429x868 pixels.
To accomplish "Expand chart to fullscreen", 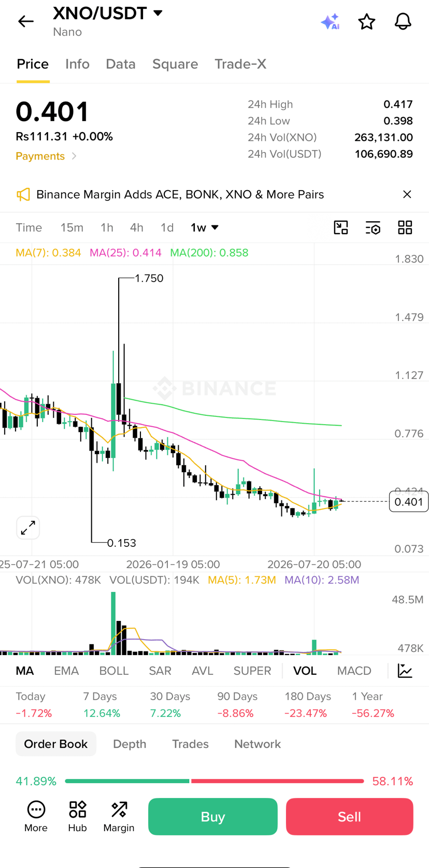I will pos(28,528).
